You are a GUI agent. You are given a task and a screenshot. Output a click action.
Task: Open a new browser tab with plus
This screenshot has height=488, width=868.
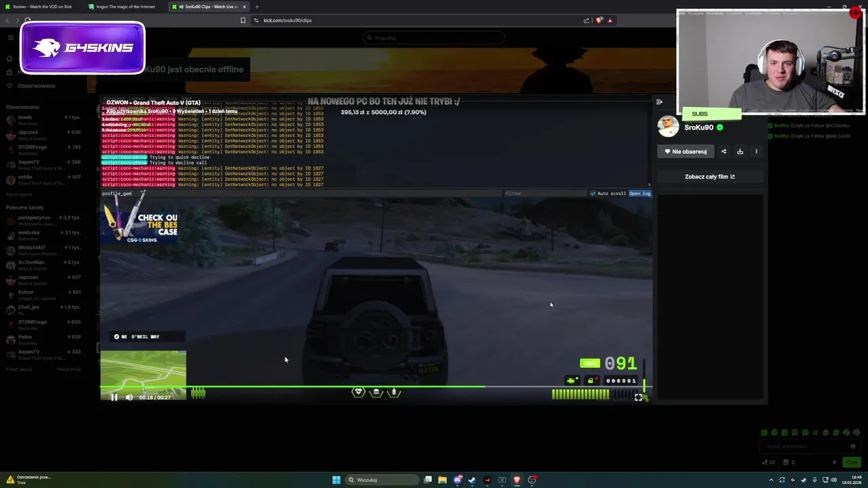click(x=257, y=7)
